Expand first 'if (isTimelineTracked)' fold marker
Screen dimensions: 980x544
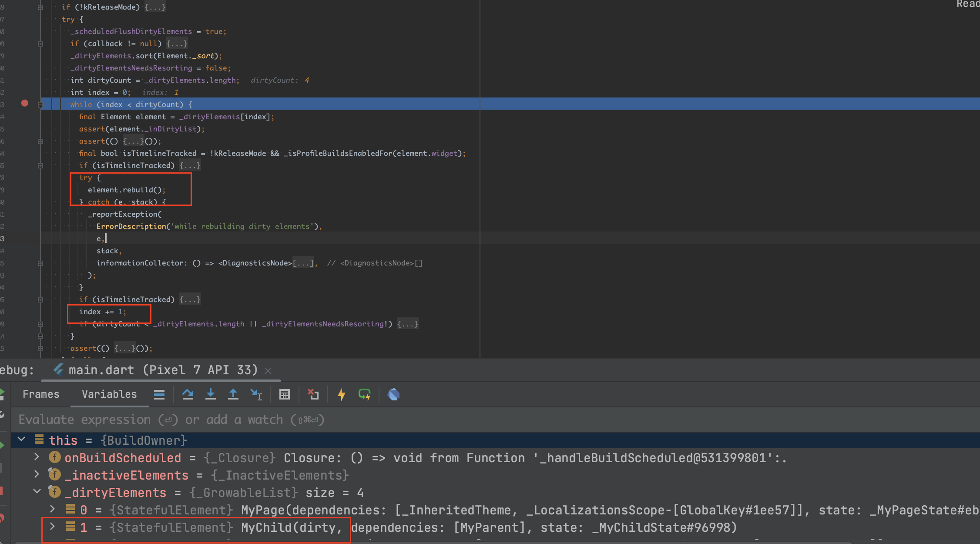(40, 165)
